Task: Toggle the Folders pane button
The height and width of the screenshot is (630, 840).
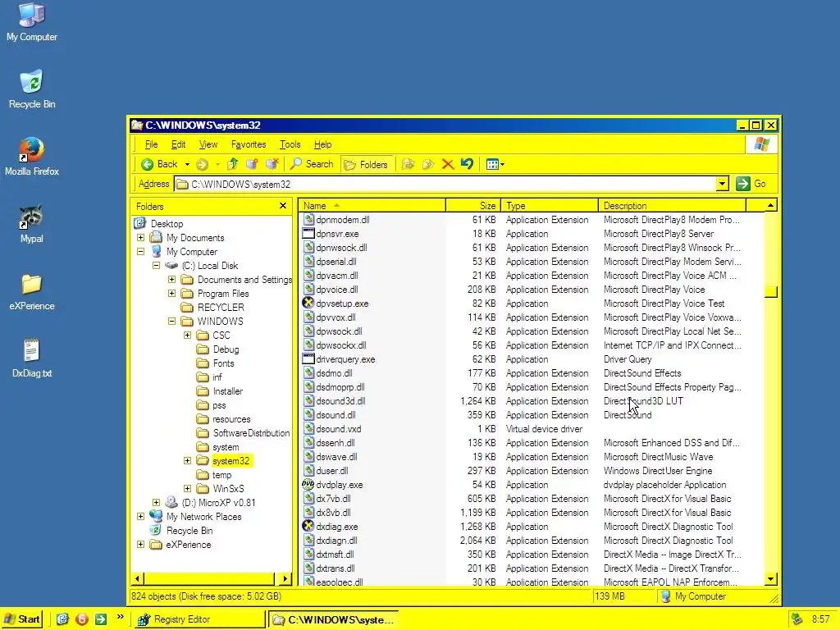Action: [x=367, y=164]
